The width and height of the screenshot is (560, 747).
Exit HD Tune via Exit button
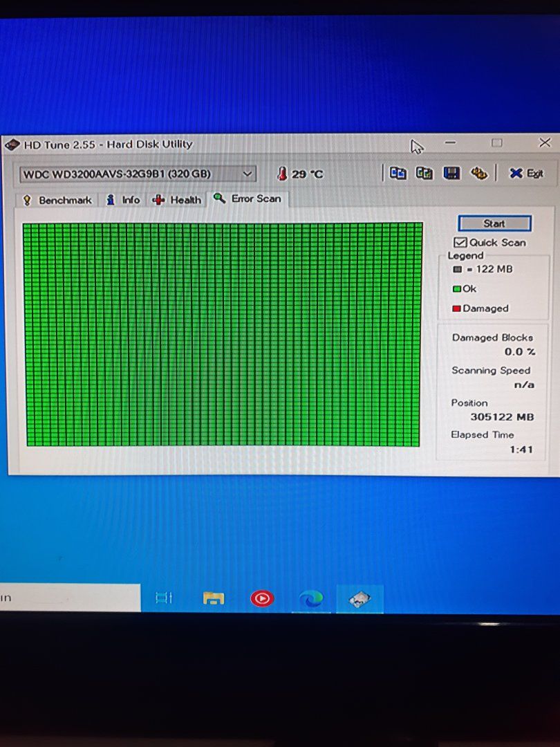(x=526, y=174)
